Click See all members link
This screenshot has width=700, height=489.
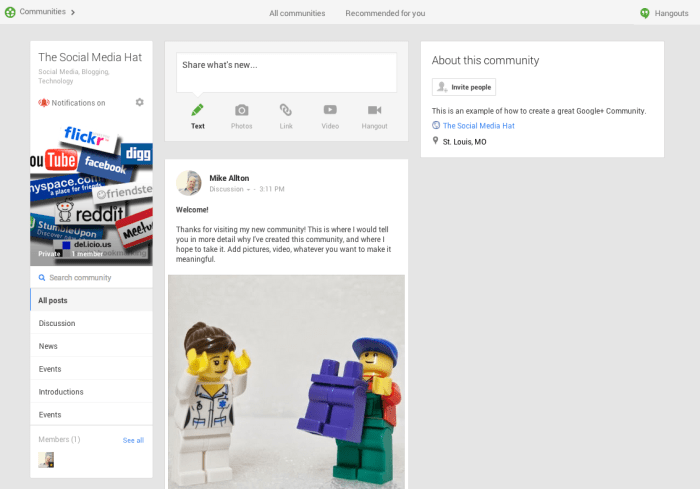(x=133, y=440)
